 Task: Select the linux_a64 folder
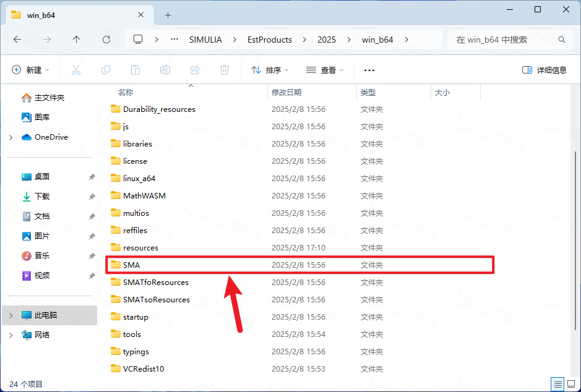click(133, 179)
